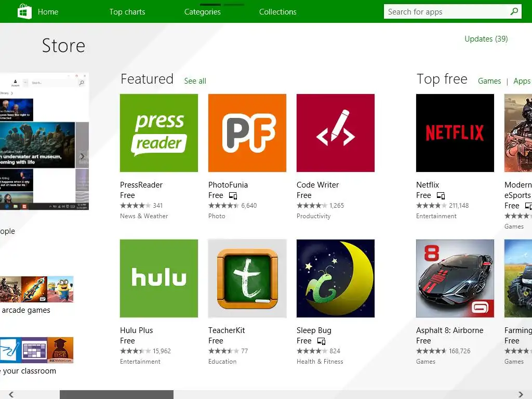Open the Code Writer app tile
The width and height of the screenshot is (532, 399).
pos(335,133)
